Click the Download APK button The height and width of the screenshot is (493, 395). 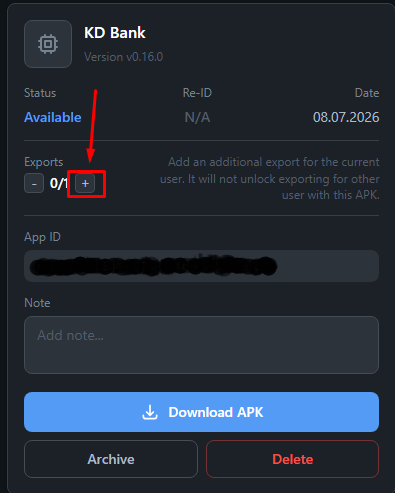[x=201, y=412]
